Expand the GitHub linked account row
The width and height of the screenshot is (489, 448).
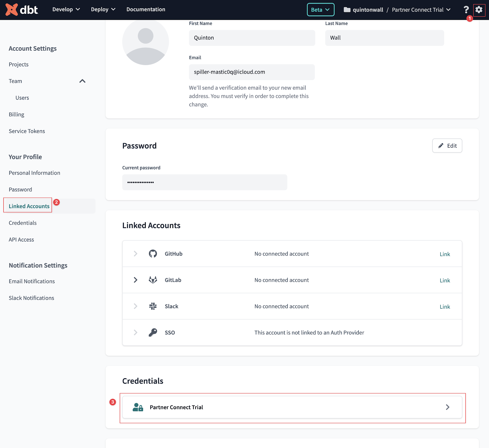(135, 254)
